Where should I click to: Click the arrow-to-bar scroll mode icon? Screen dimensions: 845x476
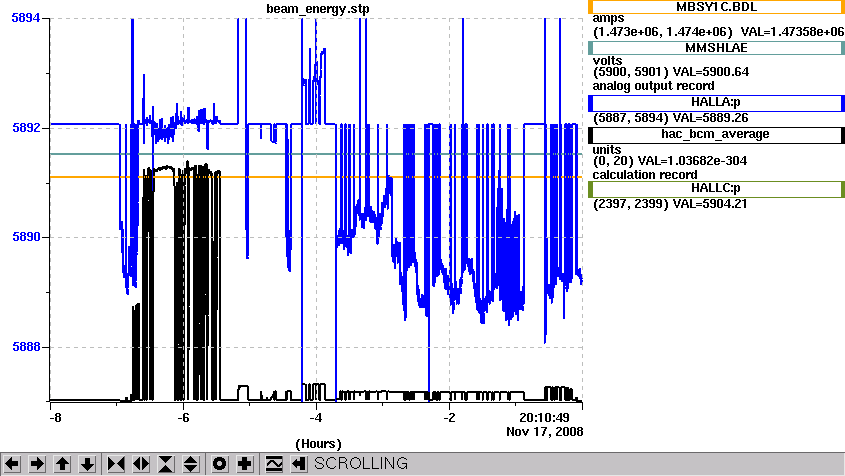tap(299, 464)
